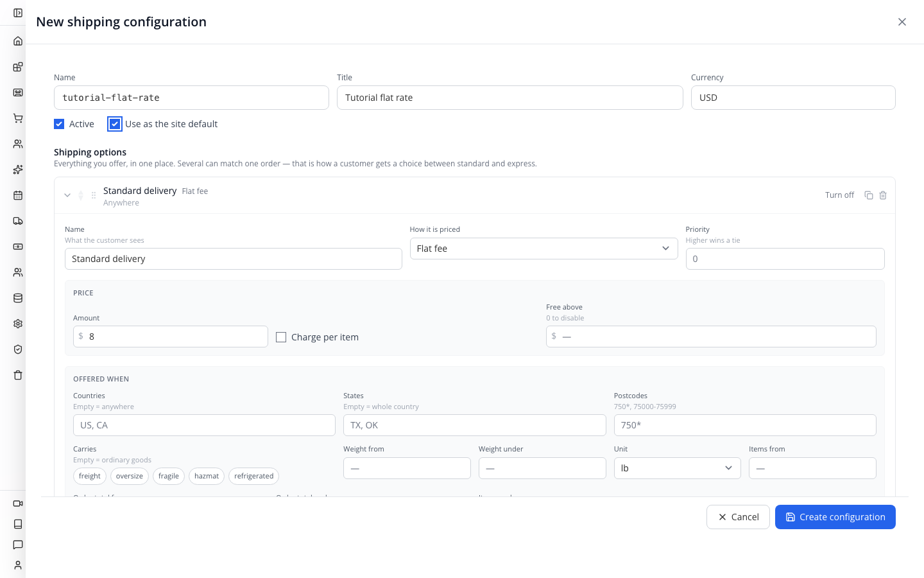This screenshot has width=924, height=578.
Task: Close the New shipping configuration dialog
Action: [x=902, y=22]
